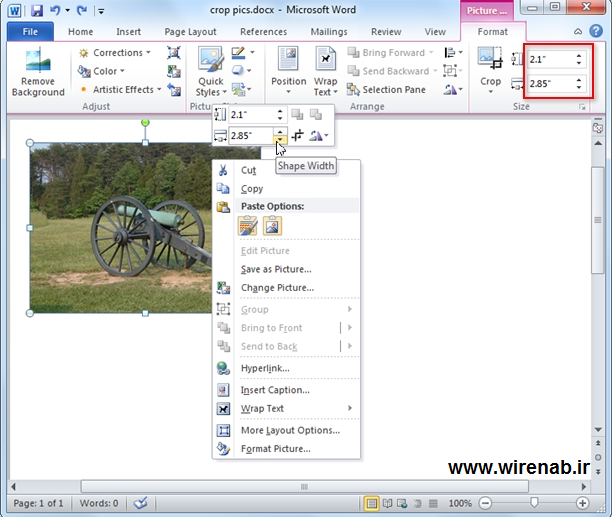The image size is (612, 517).
Task: Click the proofing check icon in status bar
Action: (141, 503)
